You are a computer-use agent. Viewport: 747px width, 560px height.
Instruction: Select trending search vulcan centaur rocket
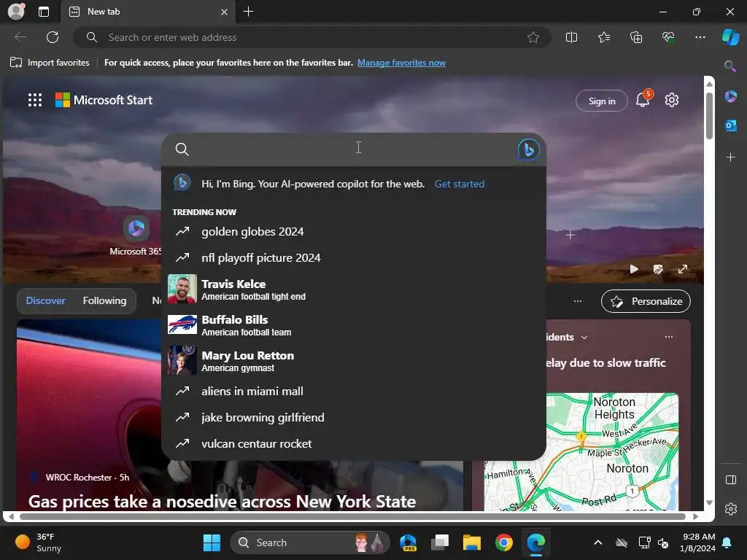(354, 443)
